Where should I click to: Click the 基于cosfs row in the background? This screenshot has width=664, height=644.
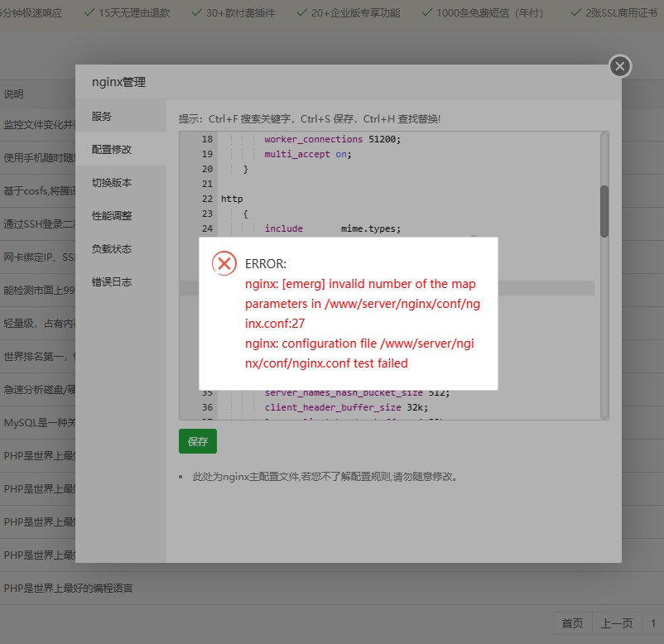[x=40, y=191]
